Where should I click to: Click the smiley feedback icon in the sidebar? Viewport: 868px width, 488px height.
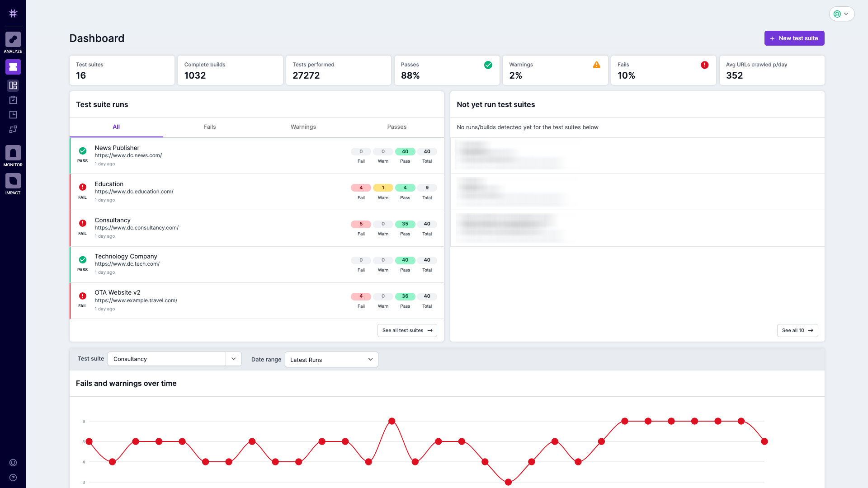click(x=13, y=463)
